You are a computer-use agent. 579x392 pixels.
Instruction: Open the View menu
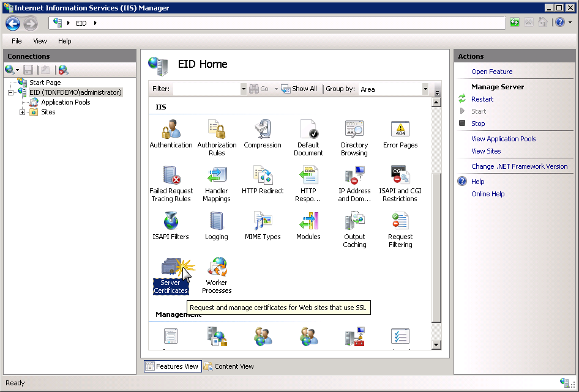coord(40,41)
